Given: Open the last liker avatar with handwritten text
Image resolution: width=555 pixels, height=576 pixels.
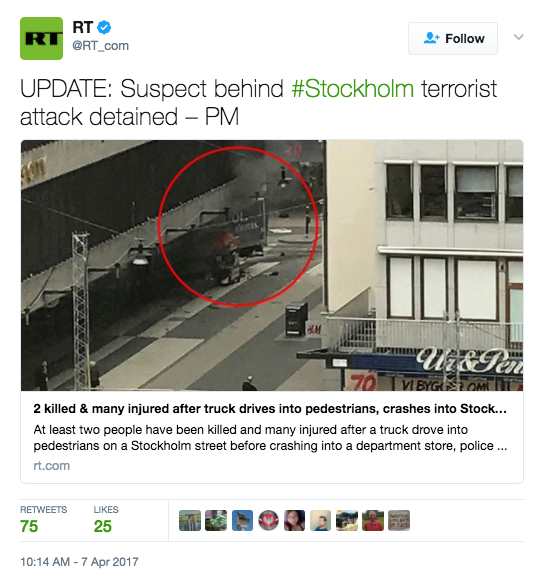Looking at the screenshot, I should (399, 521).
